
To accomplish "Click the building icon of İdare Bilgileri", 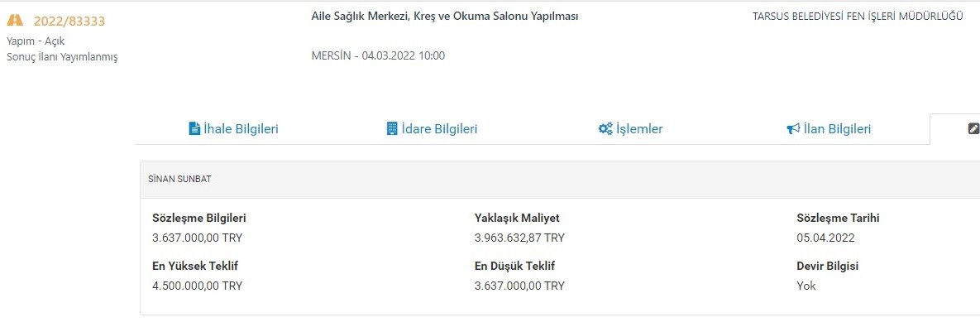I will (x=392, y=129).
